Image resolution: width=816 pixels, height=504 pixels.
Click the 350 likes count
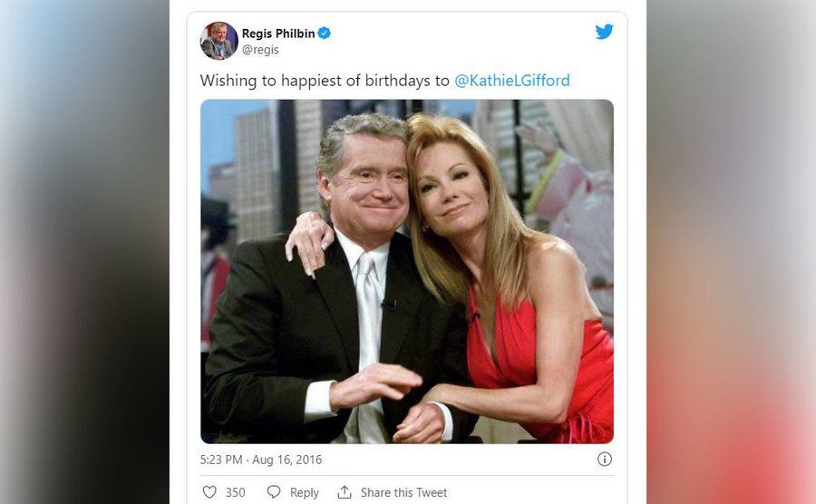pyautogui.click(x=236, y=492)
